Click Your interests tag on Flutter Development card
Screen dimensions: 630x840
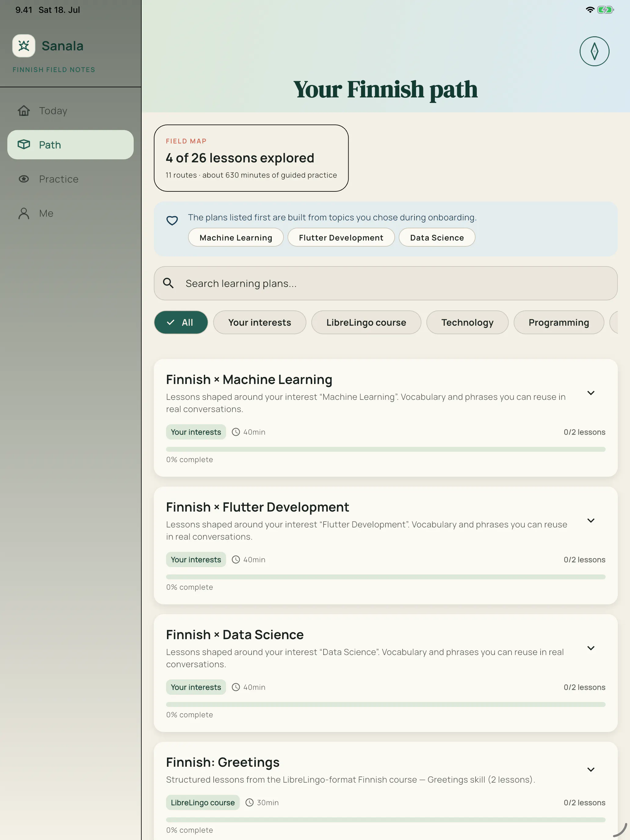(196, 559)
